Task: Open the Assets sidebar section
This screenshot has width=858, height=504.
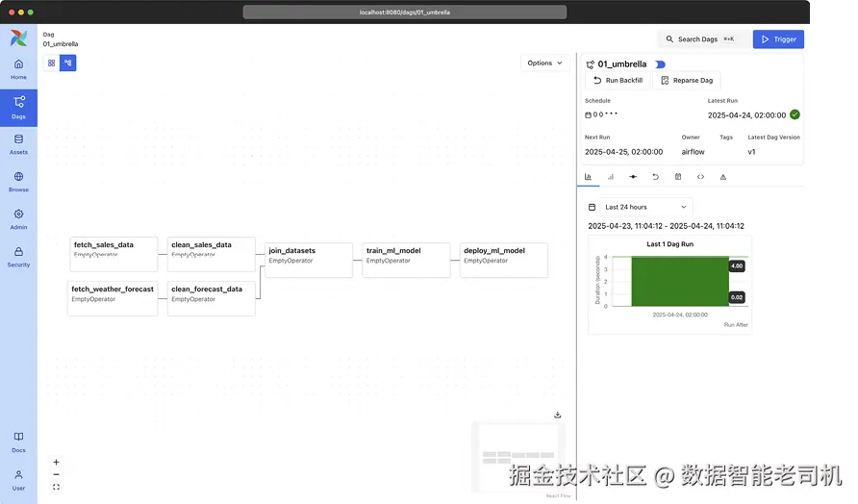Action: (18, 144)
